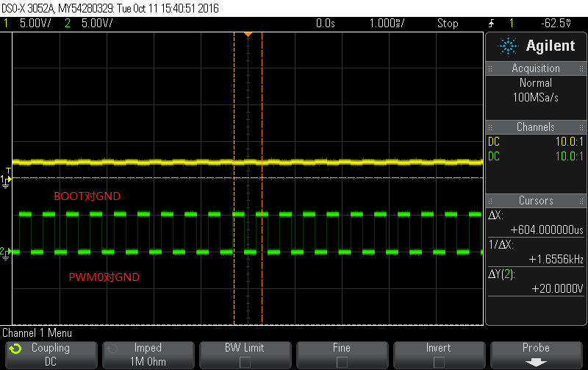Click the Agilent starburst logo icon
The height and width of the screenshot is (370, 588).
point(508,46)
